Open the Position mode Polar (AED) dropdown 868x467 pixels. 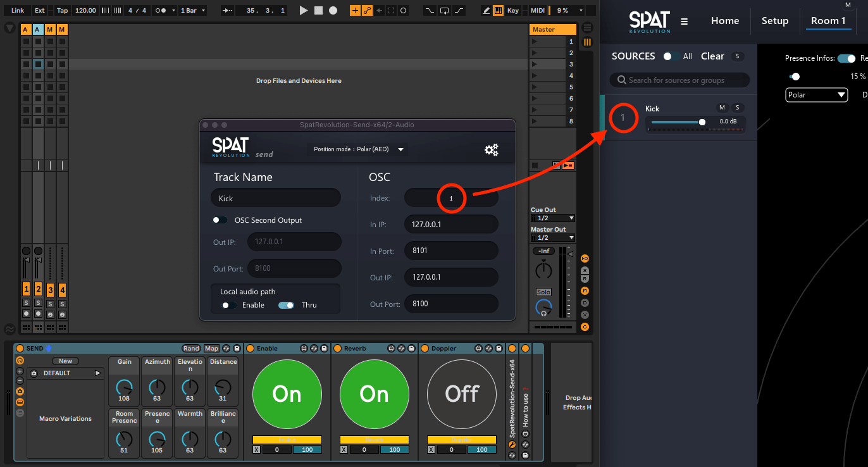pos(358,149)
